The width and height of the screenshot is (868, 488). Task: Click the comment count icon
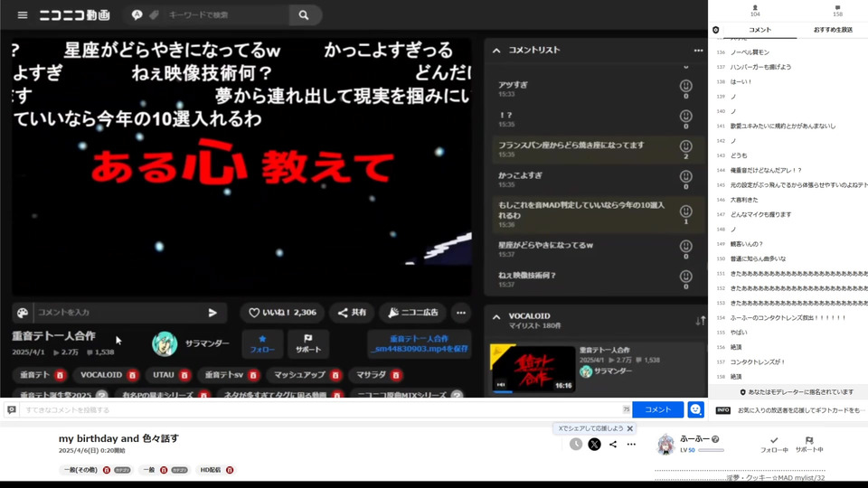click(837, 8)
